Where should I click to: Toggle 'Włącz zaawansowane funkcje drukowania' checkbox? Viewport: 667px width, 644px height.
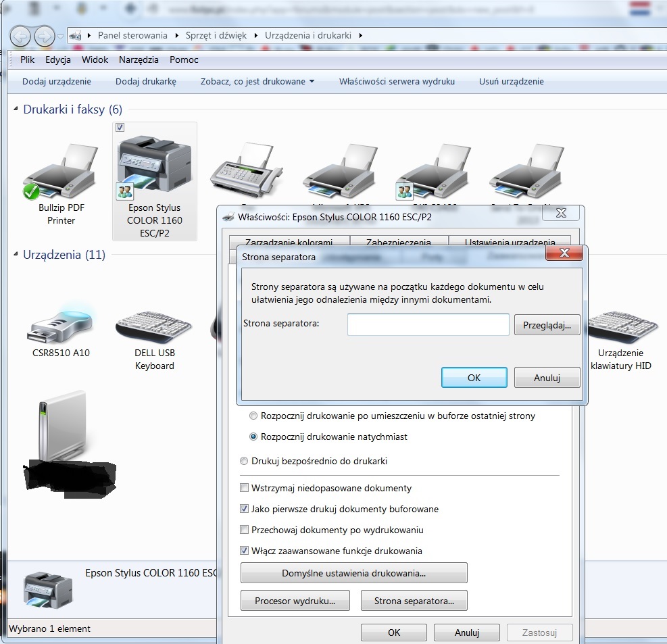[244, 551]
